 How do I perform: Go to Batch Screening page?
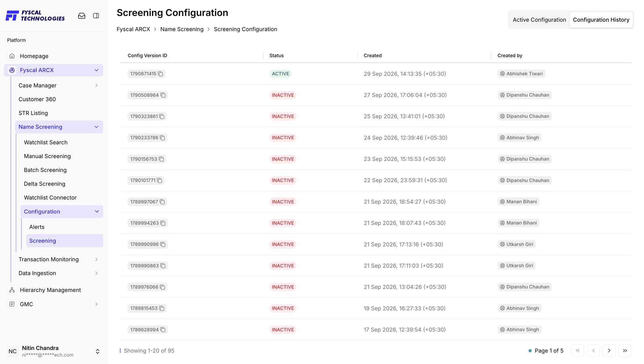45,170
